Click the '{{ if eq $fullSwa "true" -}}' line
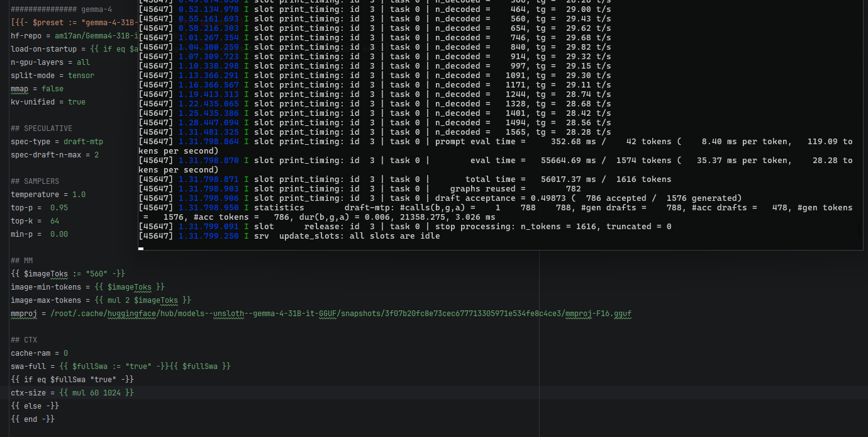 click(x=72, y=380)
